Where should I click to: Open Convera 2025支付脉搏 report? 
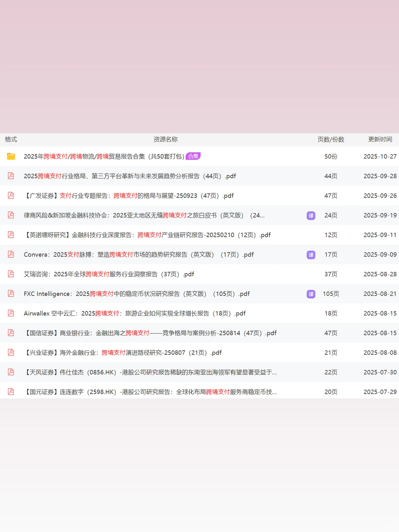[x=139, y=255]
